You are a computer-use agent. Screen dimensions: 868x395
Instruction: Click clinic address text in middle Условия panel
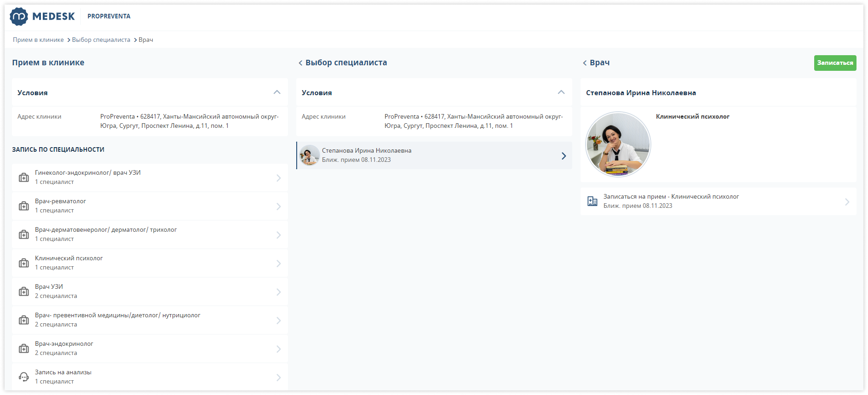pyautogui.click(x=474, y=121)
